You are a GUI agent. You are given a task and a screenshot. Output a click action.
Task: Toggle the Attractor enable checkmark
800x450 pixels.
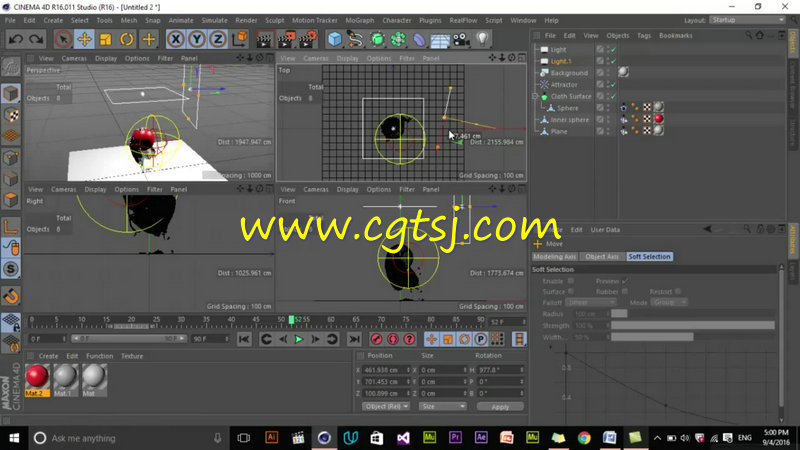point(613,85)
